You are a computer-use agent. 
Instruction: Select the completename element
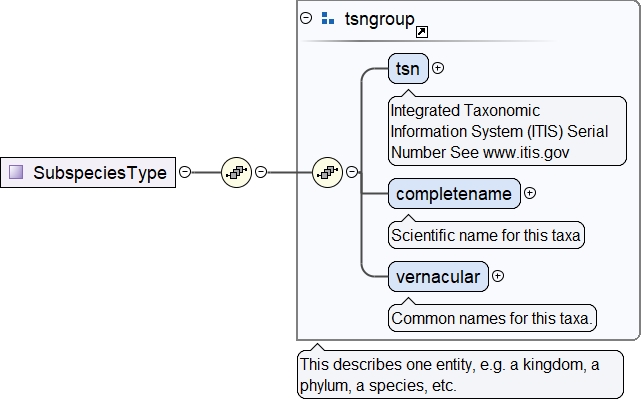454,193
